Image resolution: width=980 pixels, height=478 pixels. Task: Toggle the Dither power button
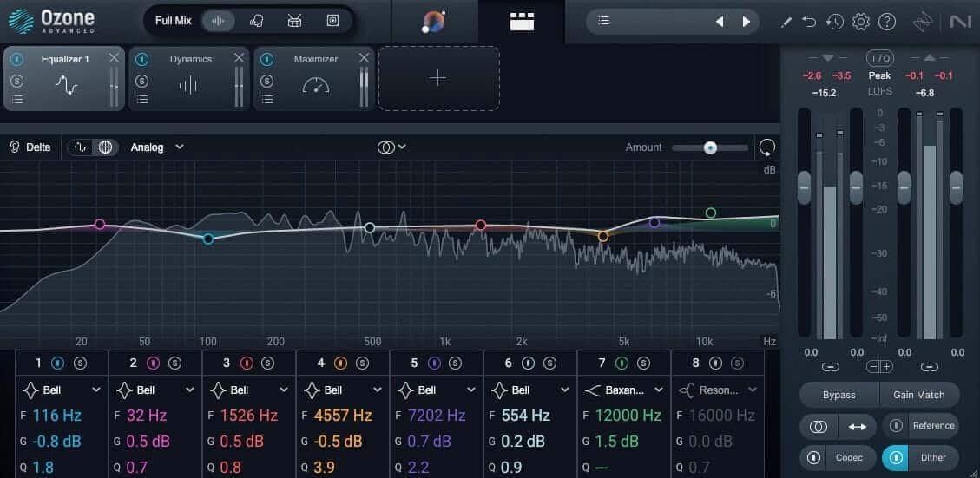click(896, 457)
